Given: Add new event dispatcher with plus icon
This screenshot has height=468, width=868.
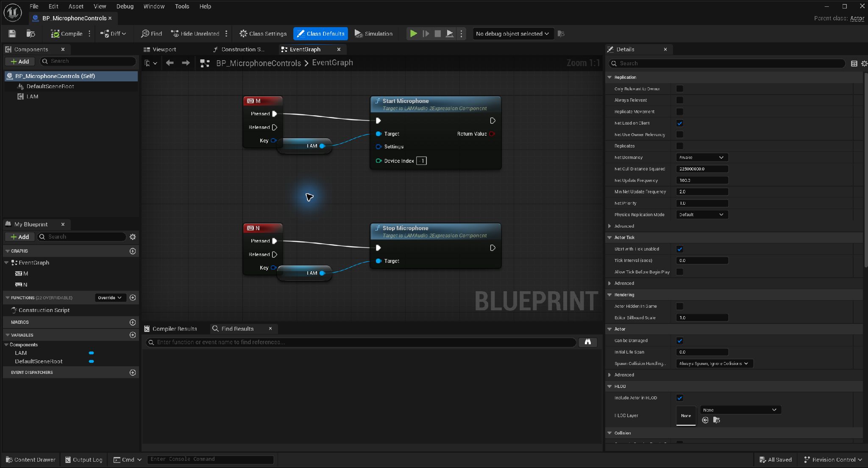Looking at the screenshot, I should coord(133,373).
